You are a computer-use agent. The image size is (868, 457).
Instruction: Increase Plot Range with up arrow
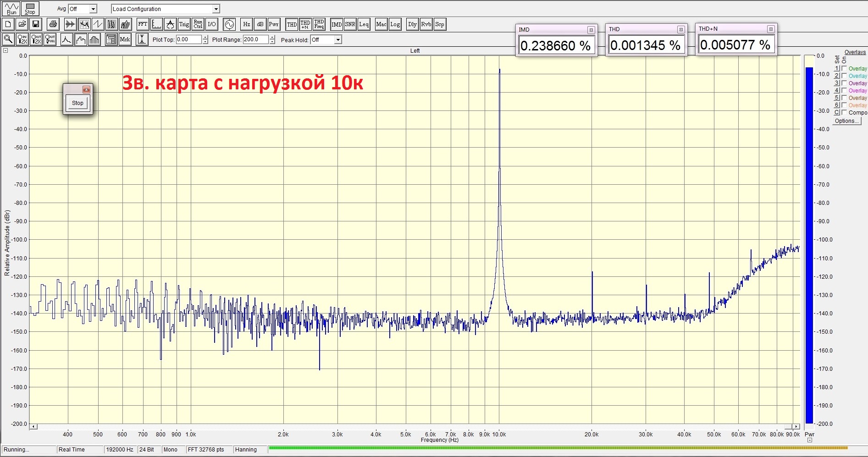click(272, 37)
